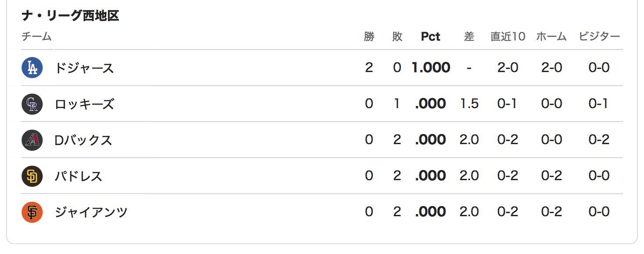The width and height of the screenshot is (644, 254).
Task: Open the ジャイアンツ team link
Action: tap(91, 212)
